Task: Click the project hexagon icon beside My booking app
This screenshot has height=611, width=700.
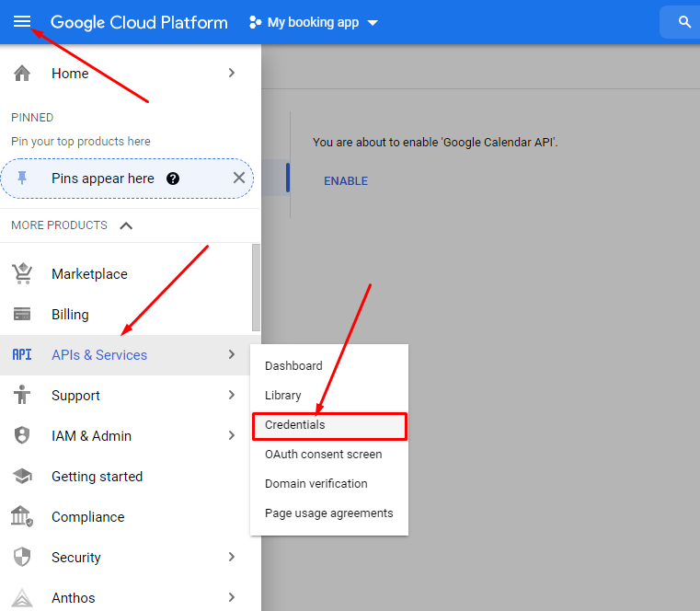Action: pos(255,22)
